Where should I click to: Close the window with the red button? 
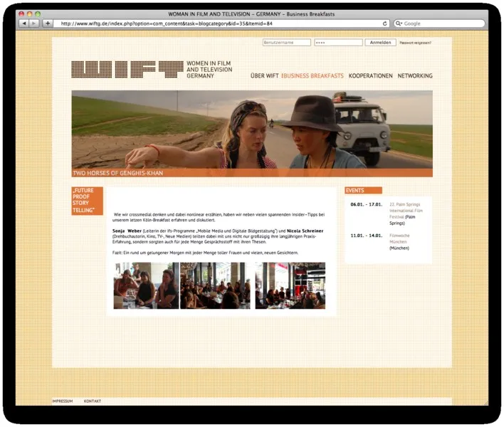(21, 14)
